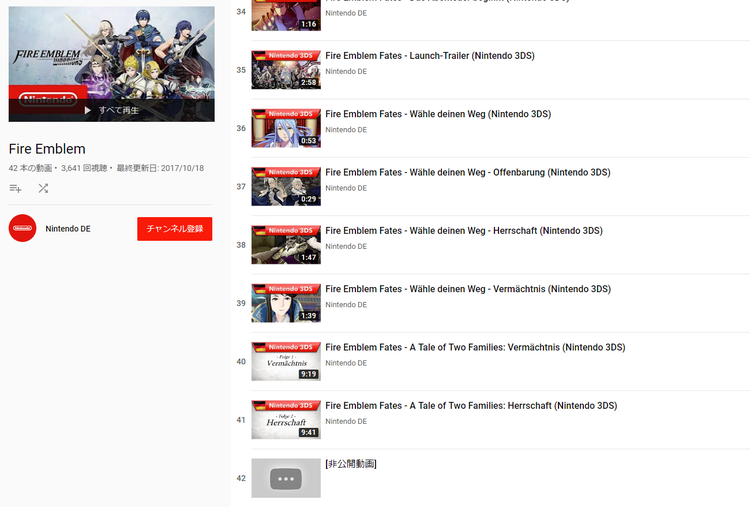Open Vermächtnis thumbnail with 1:39 duration
Viewport: 750px width, 507px height.
coord(286,303)
